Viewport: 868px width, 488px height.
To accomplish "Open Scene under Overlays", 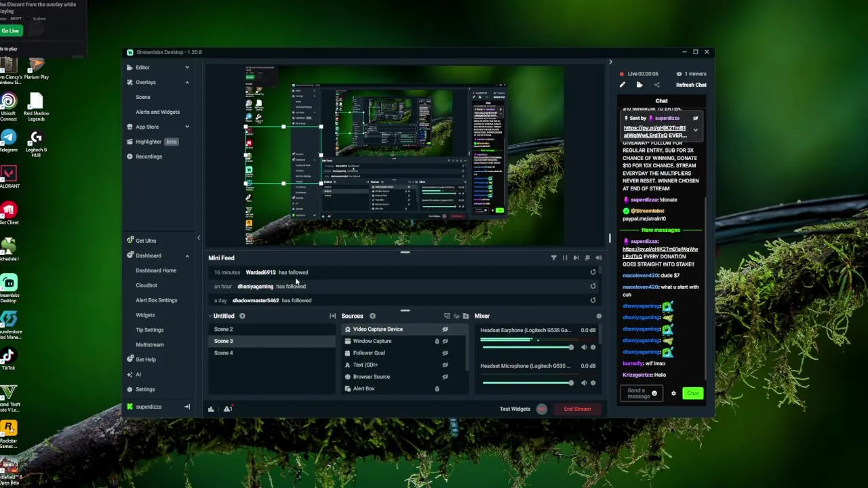I will [143, 97].
